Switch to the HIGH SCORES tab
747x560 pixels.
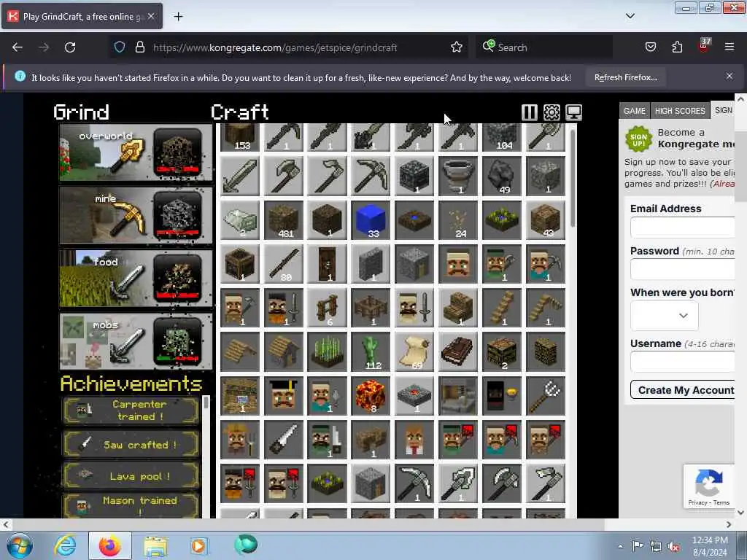pyautogui.click(x=680, y=111)
